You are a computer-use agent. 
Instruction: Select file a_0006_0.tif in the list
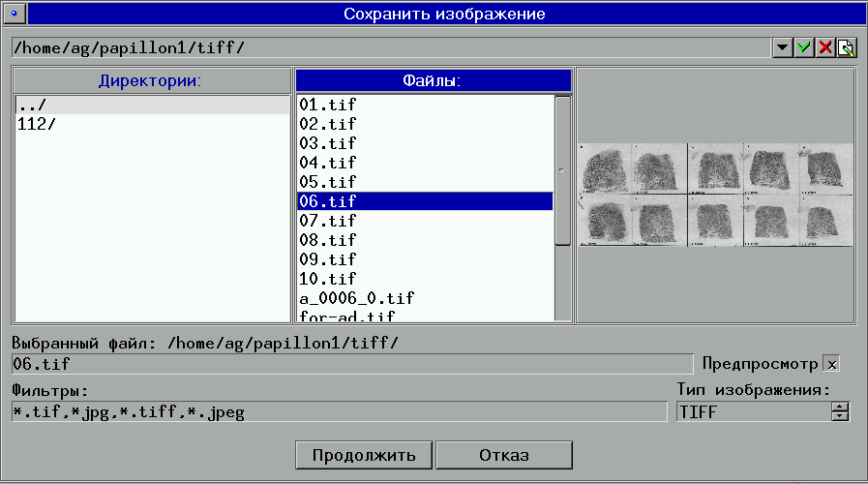(x=425, y=298)
